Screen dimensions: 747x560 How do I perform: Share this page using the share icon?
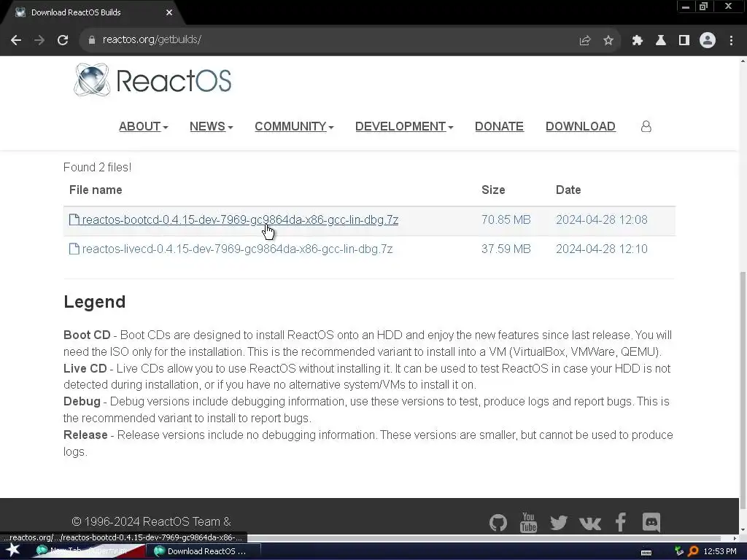584,41
